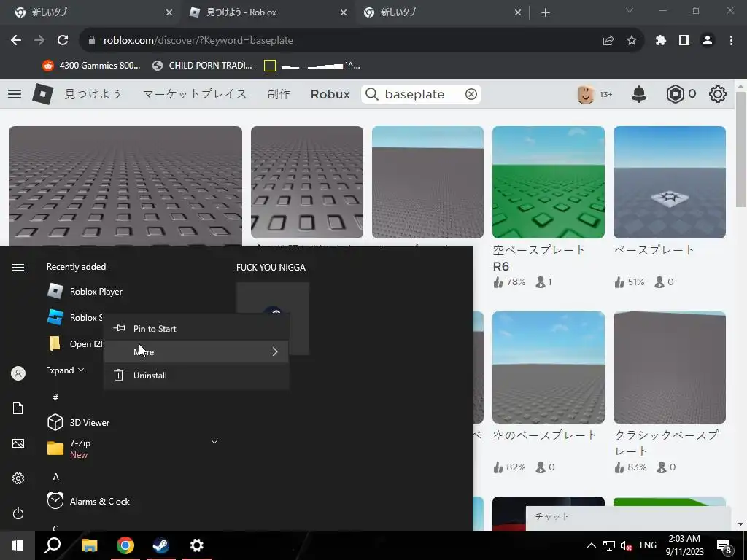Open Roblox notifications bell
Screen dimensions: 747x560
click(x=639, y=94)
